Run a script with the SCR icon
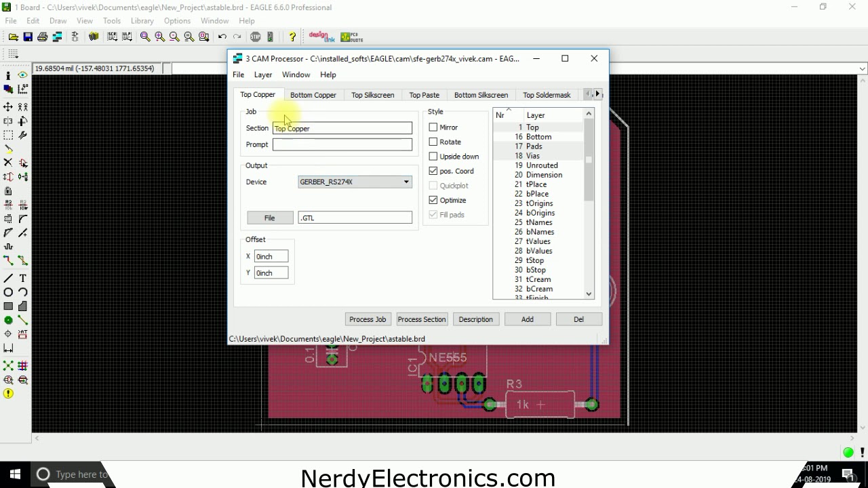This screenshot has height=488, width=868. click(x=112, y=37)
